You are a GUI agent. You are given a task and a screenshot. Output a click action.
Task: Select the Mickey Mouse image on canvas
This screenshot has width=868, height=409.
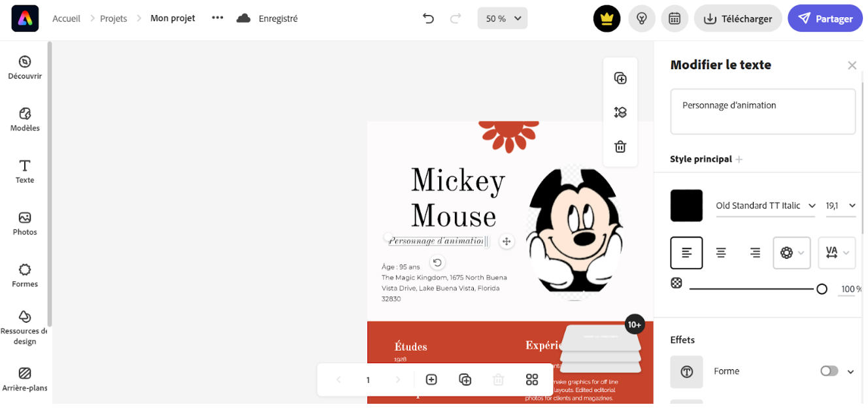pos(575,232)
